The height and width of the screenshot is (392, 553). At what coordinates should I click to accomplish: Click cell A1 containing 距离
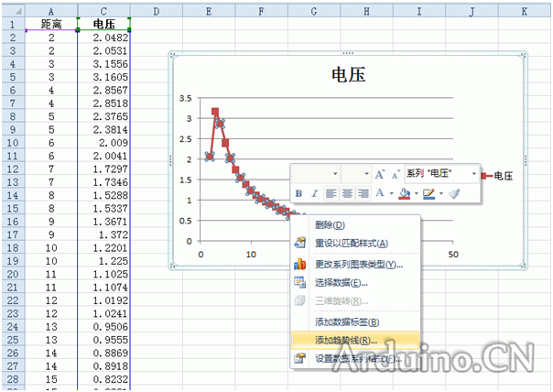click(51, 24)
